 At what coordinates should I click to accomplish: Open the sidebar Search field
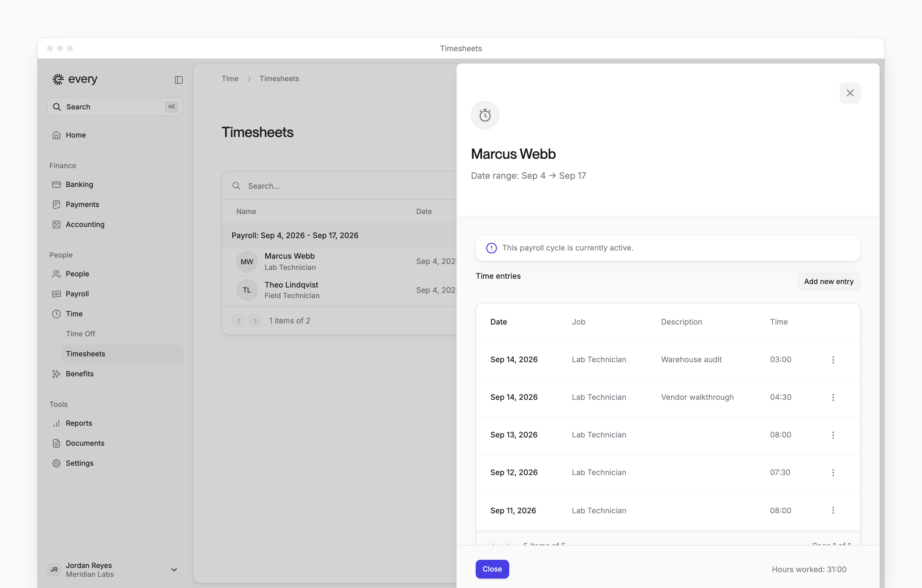pos(115,107)
